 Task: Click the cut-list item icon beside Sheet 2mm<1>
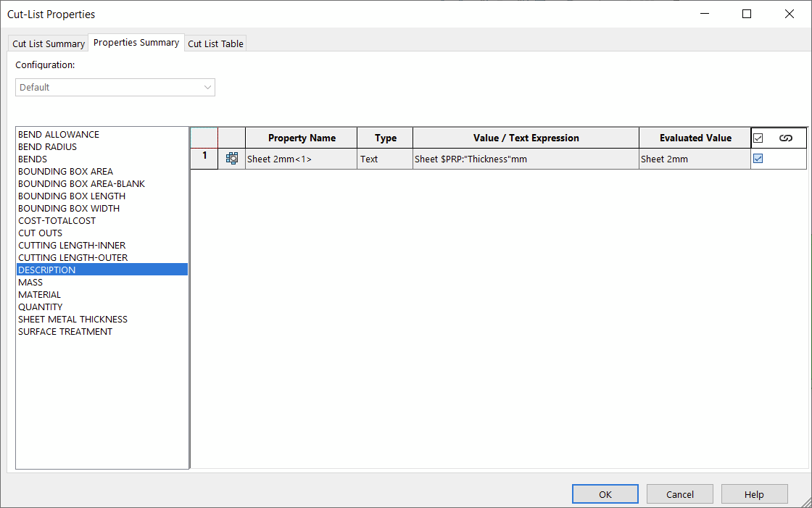(x=232, y=159)
